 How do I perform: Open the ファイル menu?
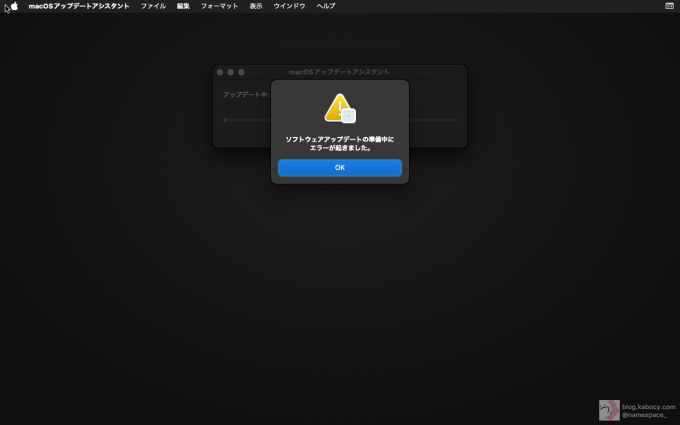[x=153, y=6]
